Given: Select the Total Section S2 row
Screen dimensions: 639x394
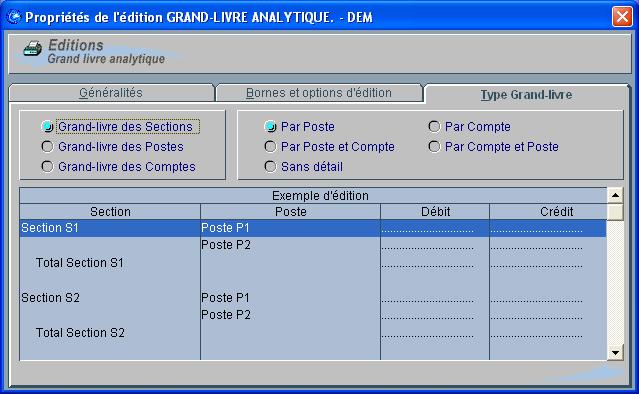Looking at the screenshot, I should 80,333.
